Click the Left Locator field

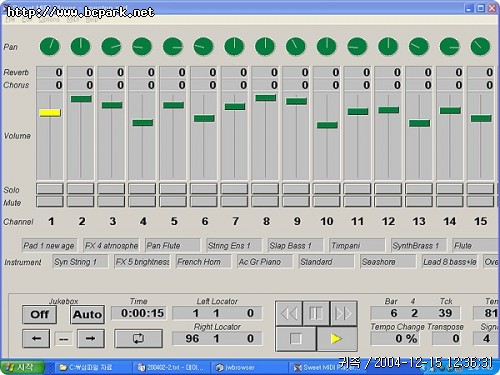coord(217,313)
